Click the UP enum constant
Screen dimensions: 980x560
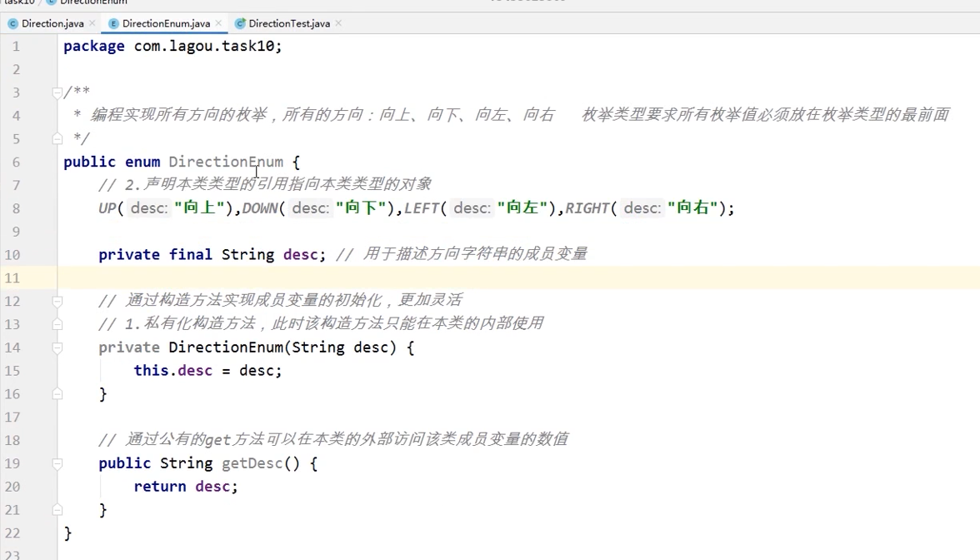(107, 208)
